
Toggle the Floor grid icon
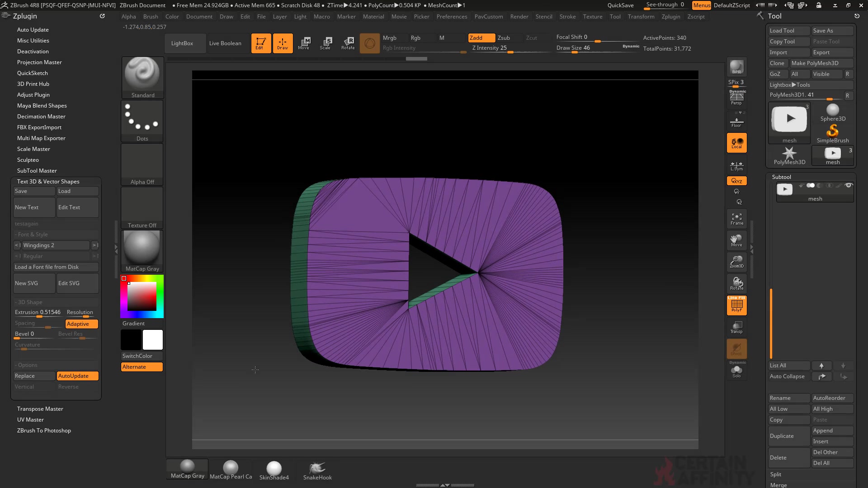tap(736, 122)
